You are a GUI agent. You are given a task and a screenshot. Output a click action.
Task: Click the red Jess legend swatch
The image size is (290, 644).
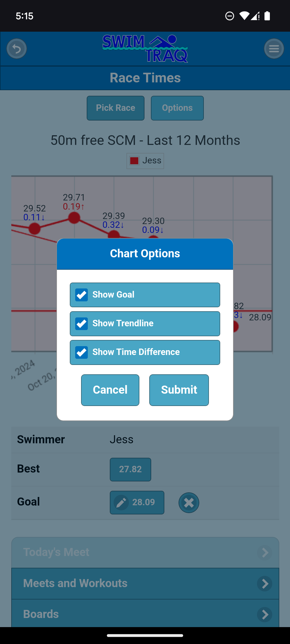point(134,161)
